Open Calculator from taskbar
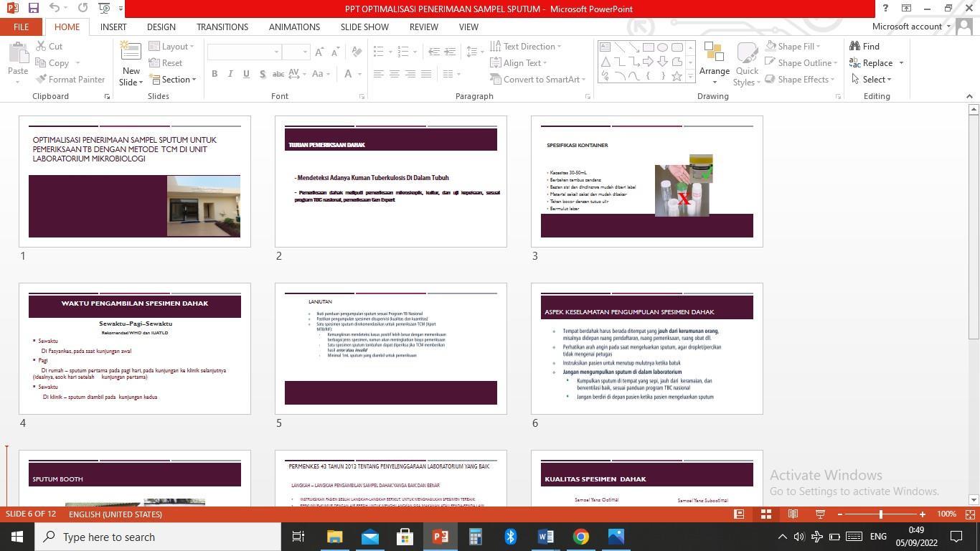The height and width of the screenshot is (551, 980). pos(475,537)
